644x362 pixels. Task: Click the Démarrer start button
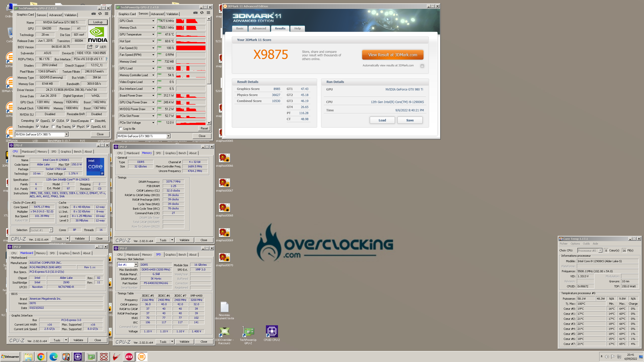[x=10, y=356]
